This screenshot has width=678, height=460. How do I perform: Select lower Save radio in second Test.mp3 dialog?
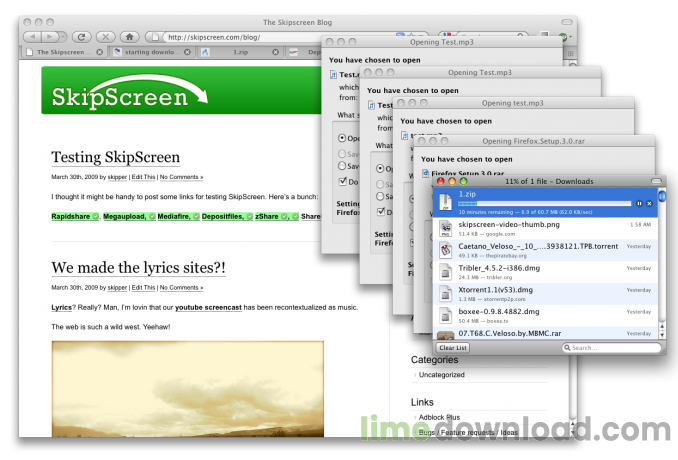coord(380,196)
